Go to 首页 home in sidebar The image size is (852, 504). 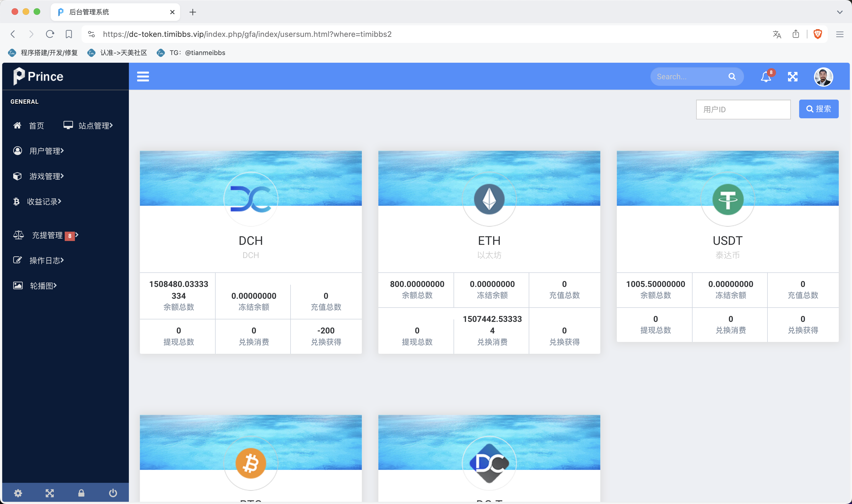[x=29, y=126]
